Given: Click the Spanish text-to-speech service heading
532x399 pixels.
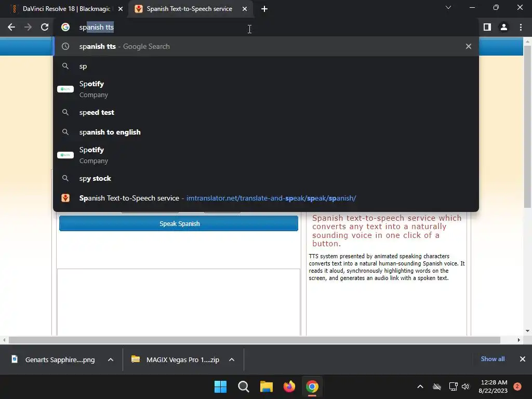Looking at the screenshot, I should tap(387, 231).
